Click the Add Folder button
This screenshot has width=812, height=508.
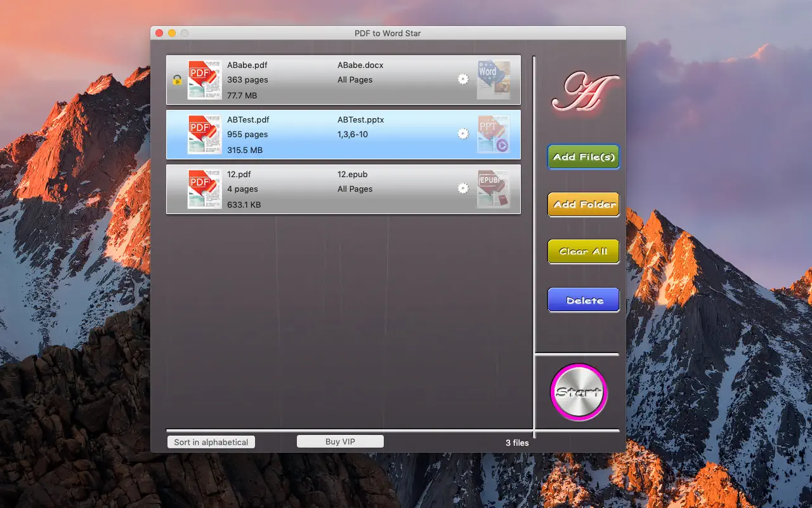pos(584,204)
